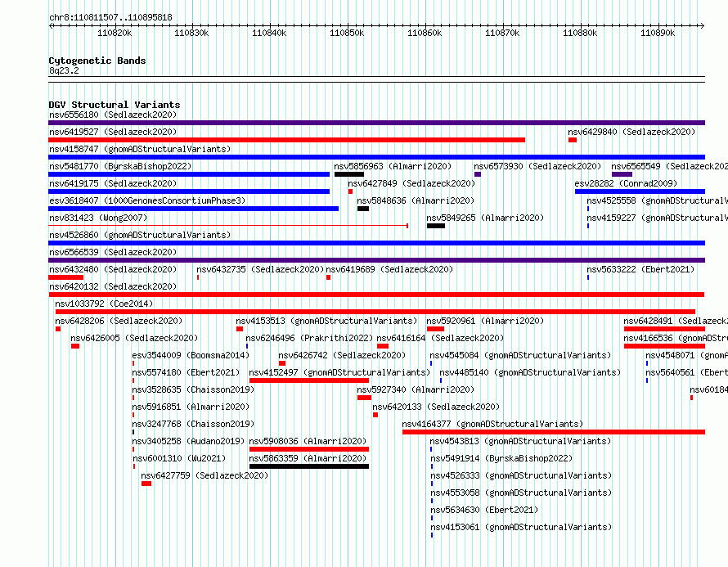Click nsv831423 (Wong2007) label
Image resolution: width=728 pixels, height=567 pixels.
coord(98,218)
